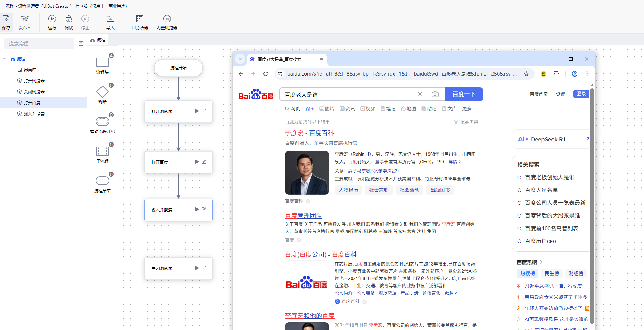644x330 pixels.
Task: Switch to the 图片 search tab
Action: pyautogui.click(x=327, y=109)
